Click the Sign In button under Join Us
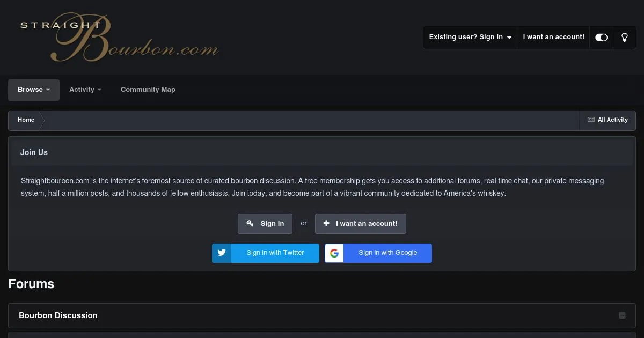 [265, 224]
